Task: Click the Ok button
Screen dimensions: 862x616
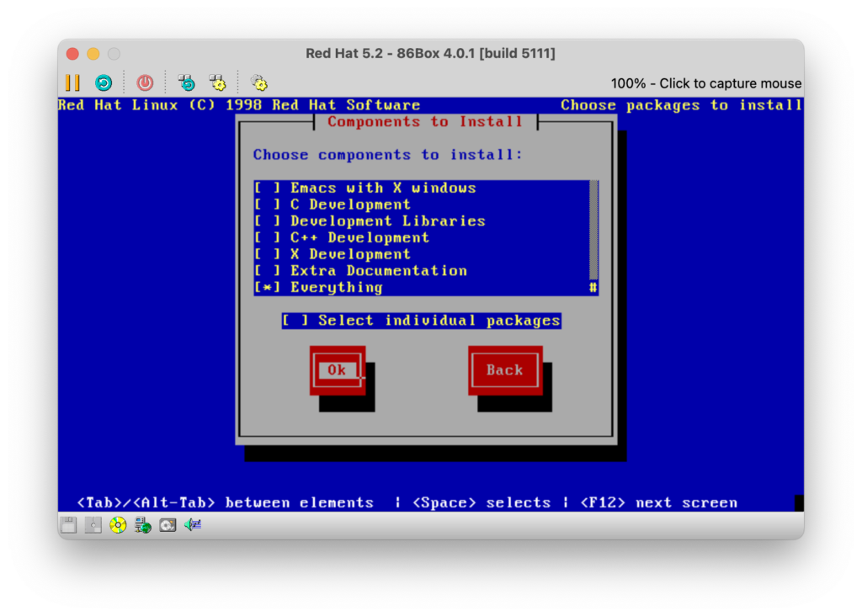Action: click(x=338, y=370)
